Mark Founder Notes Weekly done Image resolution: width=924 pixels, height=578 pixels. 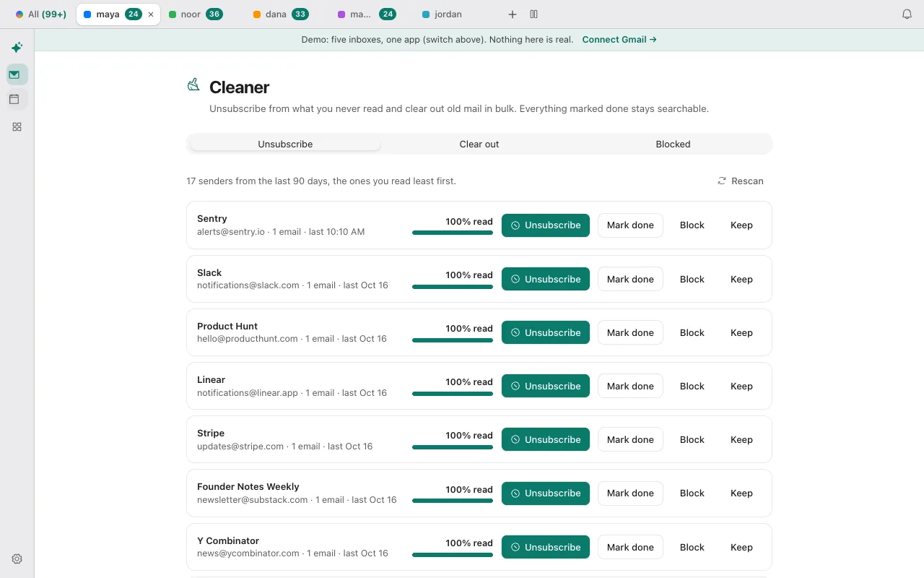pyautogui.click(x=630, y=493)
